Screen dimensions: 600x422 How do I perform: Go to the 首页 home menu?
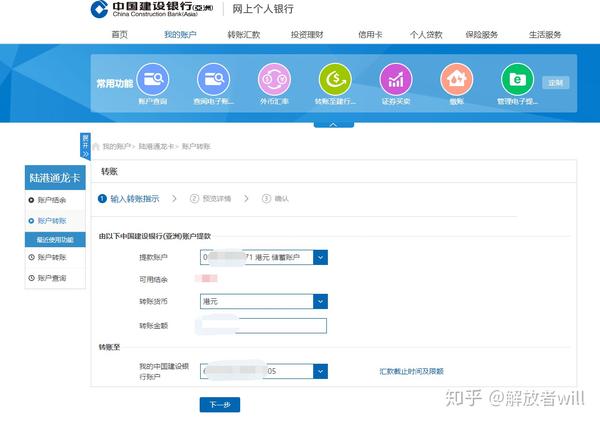pyautogui.click(x=120, y=35)
